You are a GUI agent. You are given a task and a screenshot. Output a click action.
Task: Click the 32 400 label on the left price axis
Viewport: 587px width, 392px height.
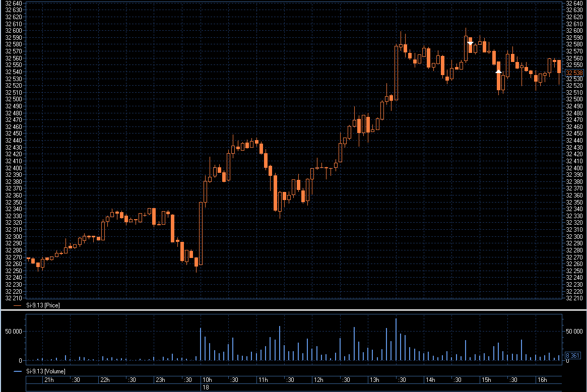(x=14, y=168)
